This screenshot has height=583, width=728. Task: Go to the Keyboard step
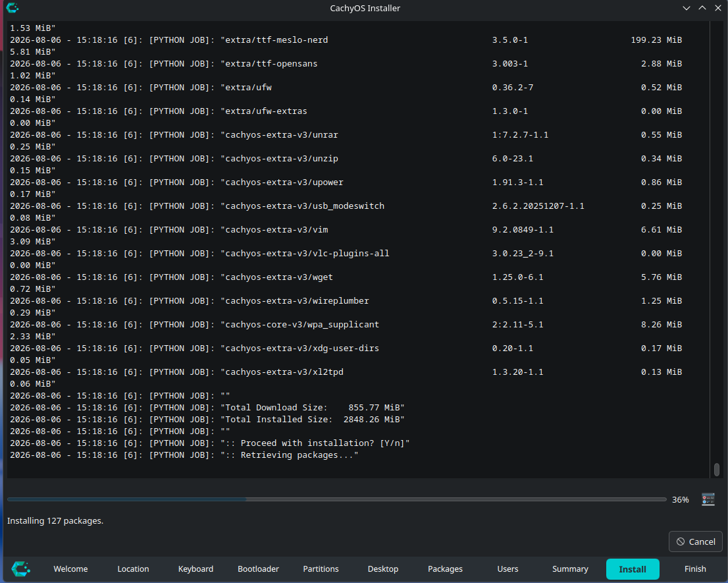[x=195, y=569]
